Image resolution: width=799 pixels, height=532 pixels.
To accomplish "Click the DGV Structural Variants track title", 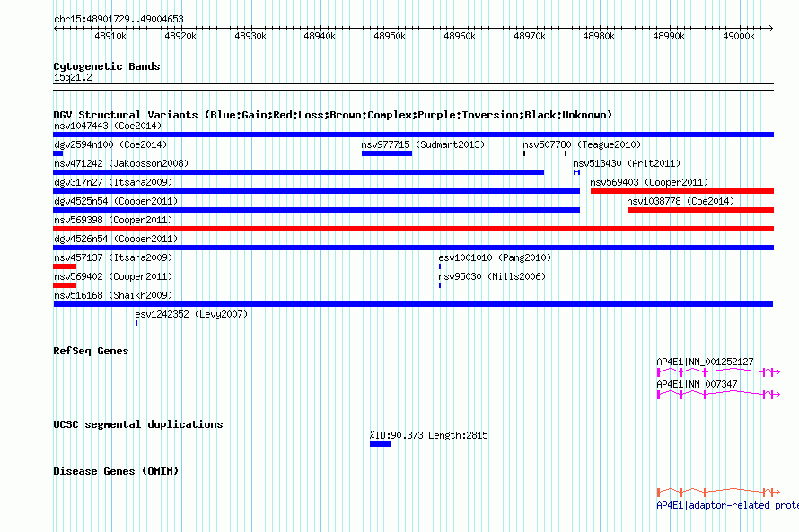I will 333,115.
